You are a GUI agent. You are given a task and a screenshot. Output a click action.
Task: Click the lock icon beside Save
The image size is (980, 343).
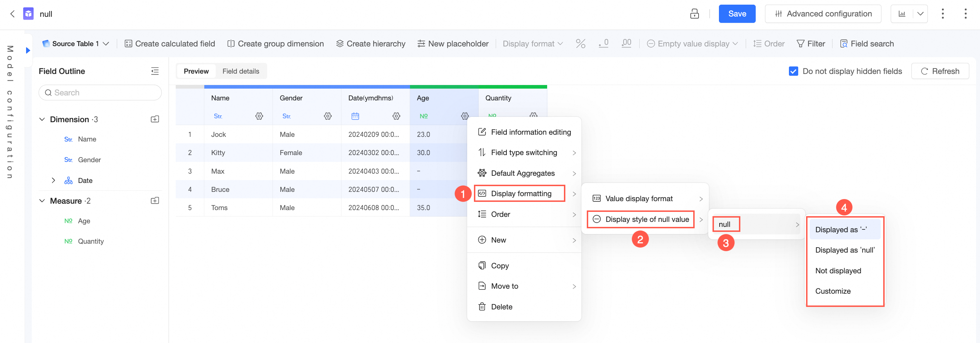point(694,14)
